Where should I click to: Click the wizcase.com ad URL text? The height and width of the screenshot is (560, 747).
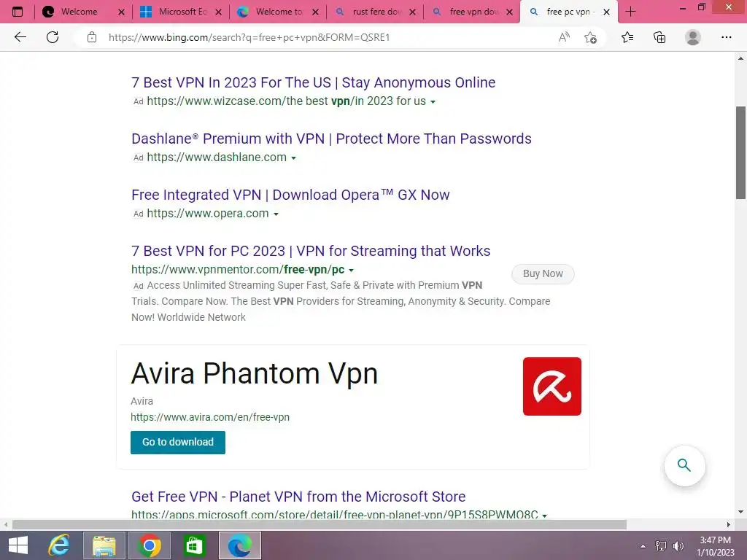point(286,101)
